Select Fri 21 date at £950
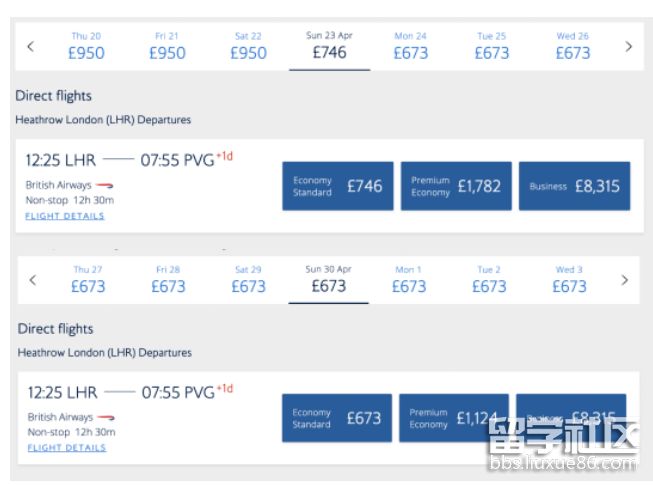653x485 pixels. (167, 46)
